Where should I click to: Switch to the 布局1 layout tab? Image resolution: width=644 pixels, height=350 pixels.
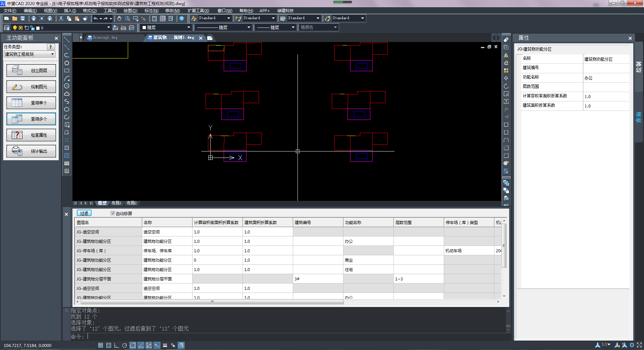coord(116,203)
